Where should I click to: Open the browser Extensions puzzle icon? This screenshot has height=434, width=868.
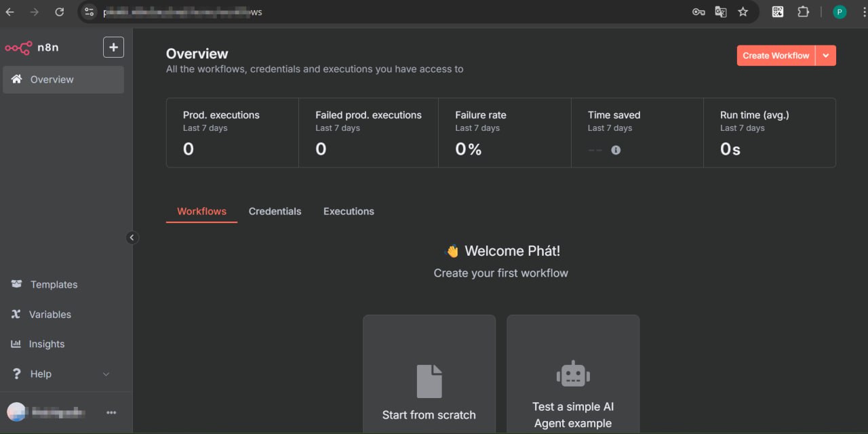click(803, 12)
